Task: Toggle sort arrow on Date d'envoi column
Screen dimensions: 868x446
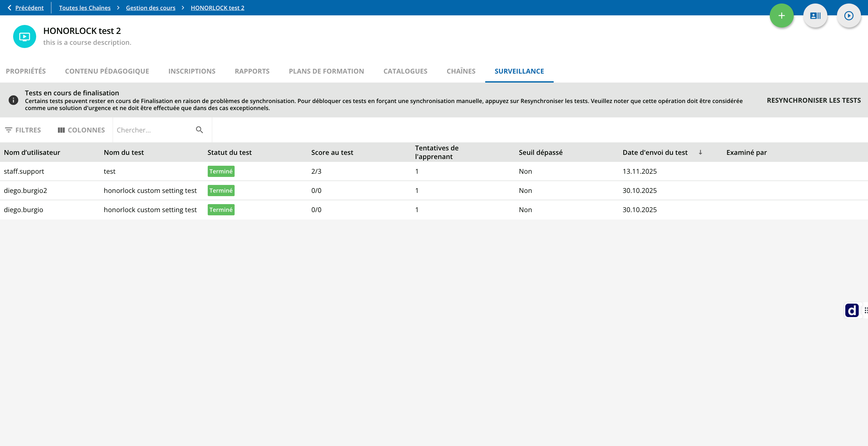Action: 700,152
